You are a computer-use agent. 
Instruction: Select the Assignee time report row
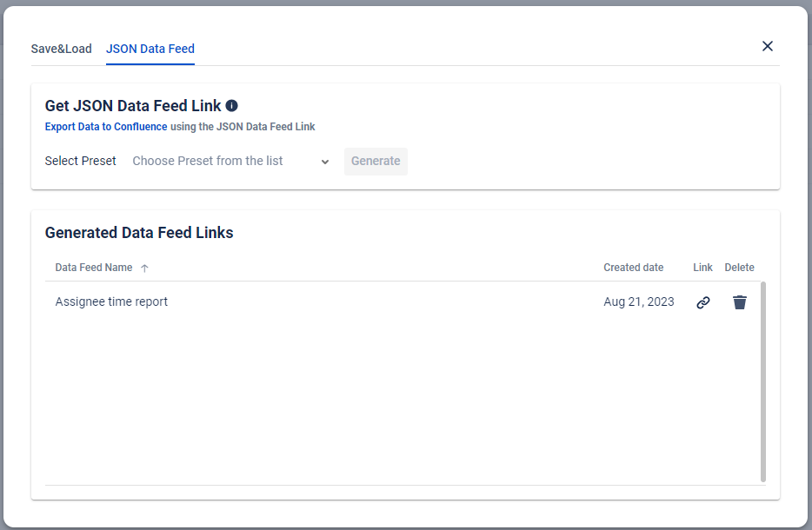[111, 301]
